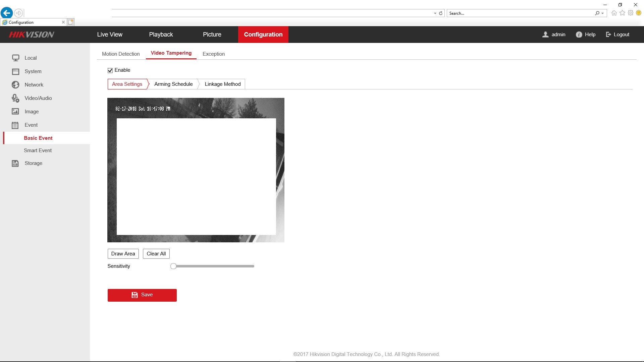This screenshot has width=644, height=362.
Task: Click the red Save button
Action: pyautogui.click(x=142, y=295)
